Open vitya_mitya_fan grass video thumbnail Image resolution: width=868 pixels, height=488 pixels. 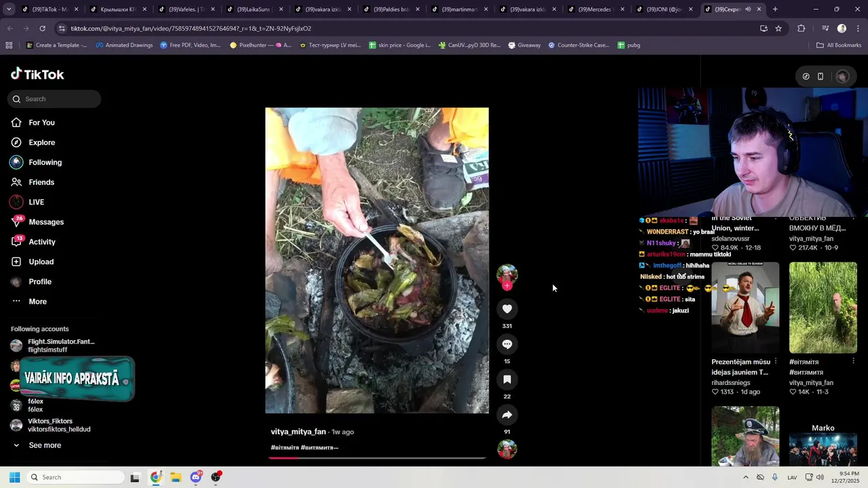pos(823,308)
